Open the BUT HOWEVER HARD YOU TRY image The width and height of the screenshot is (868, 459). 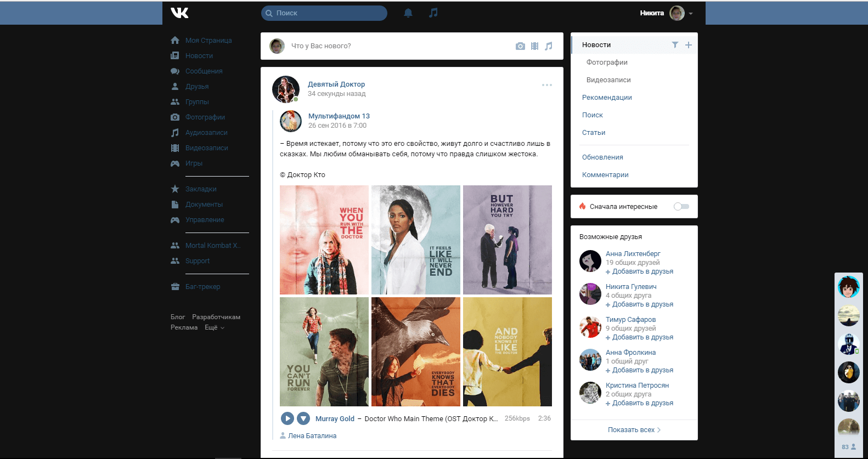click(508, 240)
